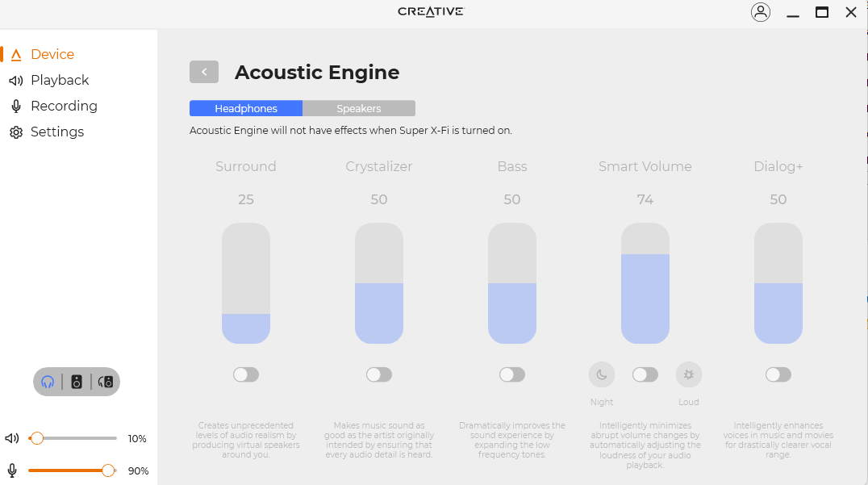Turn on the Bass toggle
The image size is (868, 485).
512,374
